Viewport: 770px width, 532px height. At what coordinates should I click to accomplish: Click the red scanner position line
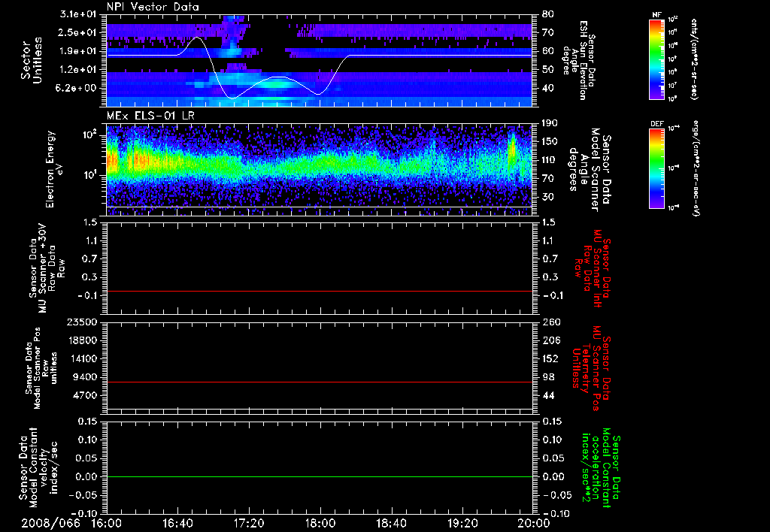tap(320, 382)
